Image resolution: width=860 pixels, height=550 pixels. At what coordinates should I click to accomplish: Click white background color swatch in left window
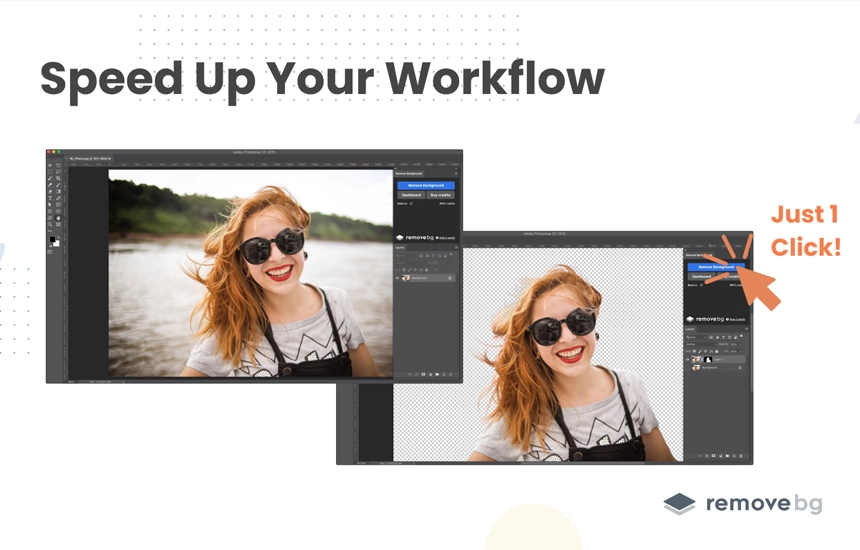pyautogui.click(x=56, y=243)
